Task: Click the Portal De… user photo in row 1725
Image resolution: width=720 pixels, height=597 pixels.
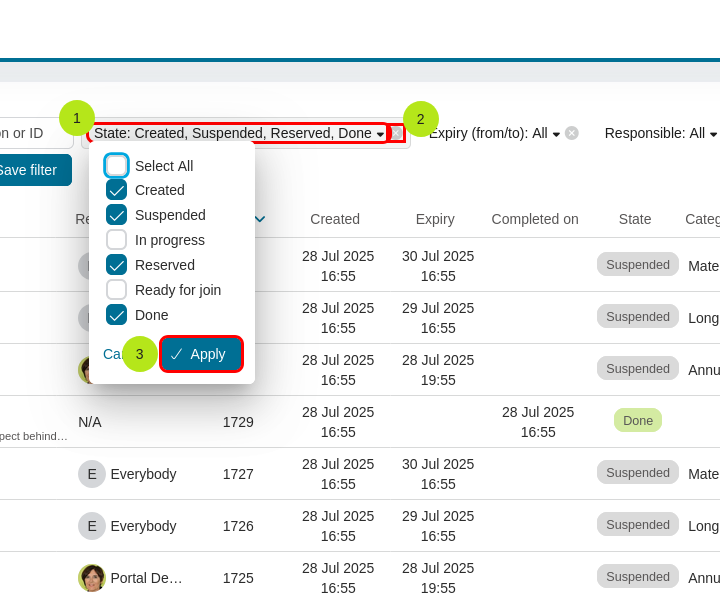Action: point(92,578)
